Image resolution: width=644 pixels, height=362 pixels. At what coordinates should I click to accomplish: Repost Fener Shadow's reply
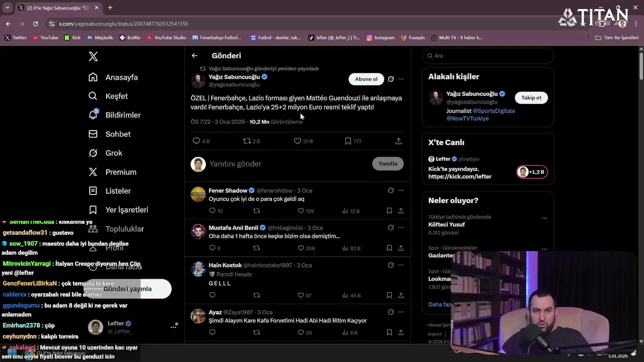click(x=257, y=211)
